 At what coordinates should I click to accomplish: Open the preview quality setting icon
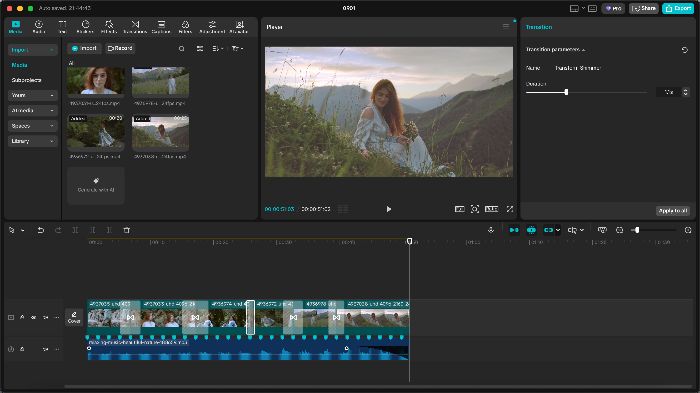(x=459, y=209)
